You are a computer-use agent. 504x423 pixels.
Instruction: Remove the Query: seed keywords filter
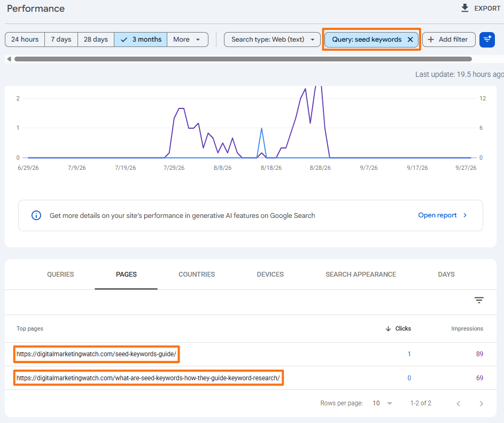click(x=410, y=40)
